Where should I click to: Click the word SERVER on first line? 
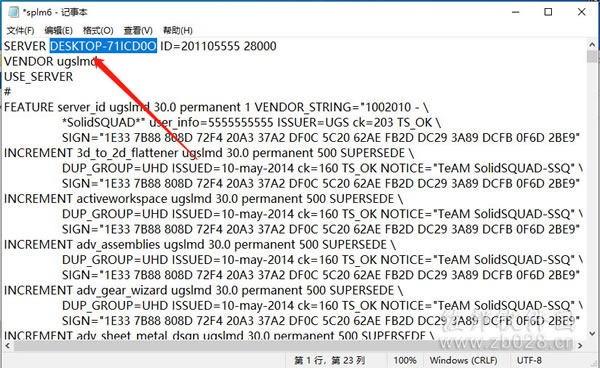25,46
